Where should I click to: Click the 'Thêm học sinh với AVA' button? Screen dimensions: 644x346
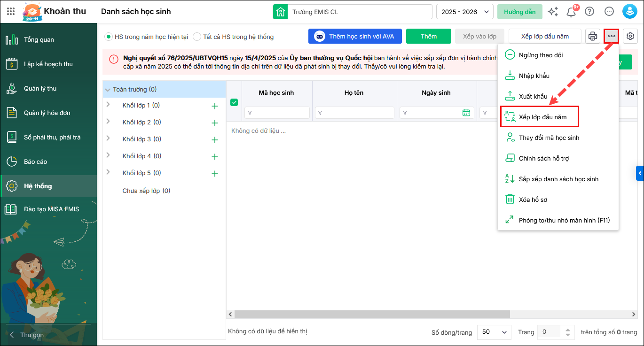(354, 36)
